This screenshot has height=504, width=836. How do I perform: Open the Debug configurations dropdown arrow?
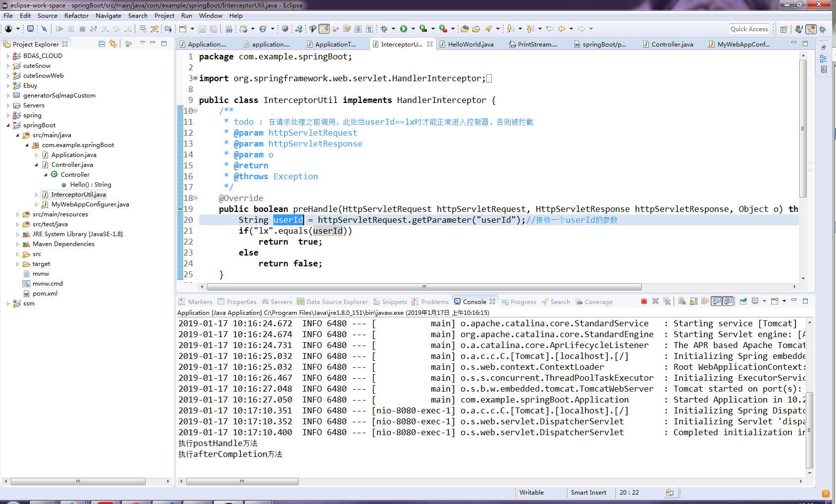(x=393, y=29)
